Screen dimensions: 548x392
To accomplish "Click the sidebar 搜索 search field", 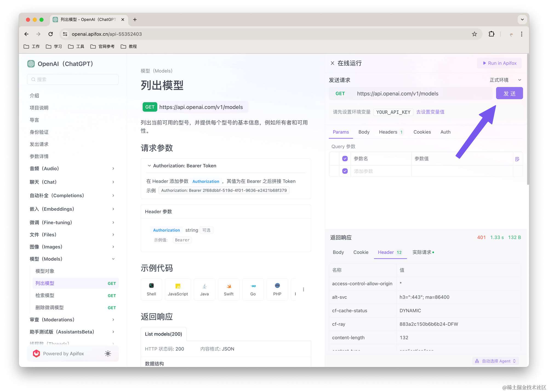I will (73, 79).
